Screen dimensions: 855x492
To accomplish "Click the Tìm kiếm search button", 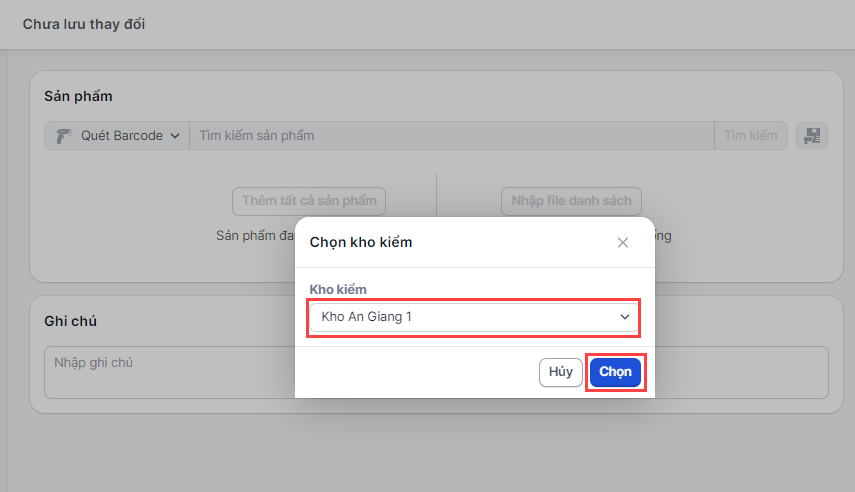I will 751,135.
